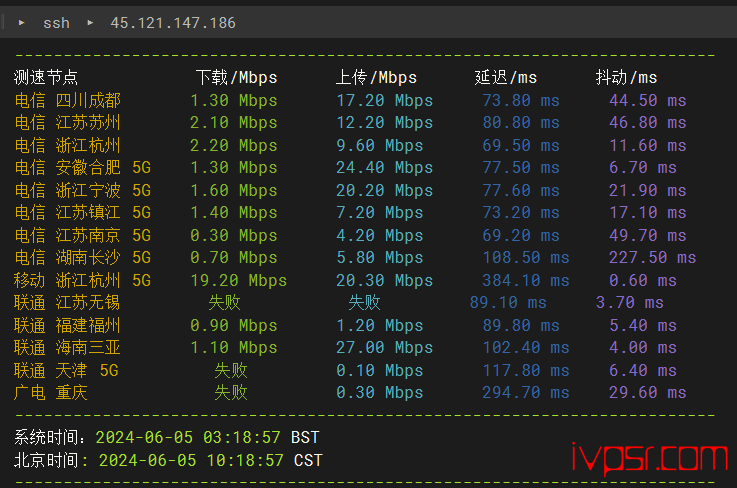
Task: Click the 73.80 ms latency value
Action: point(521,101)
